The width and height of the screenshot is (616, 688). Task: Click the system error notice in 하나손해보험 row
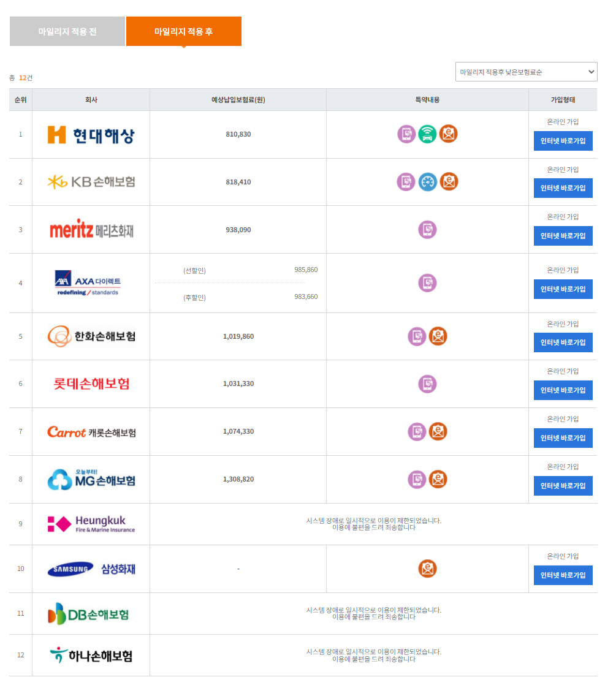(x=374, y=656)
